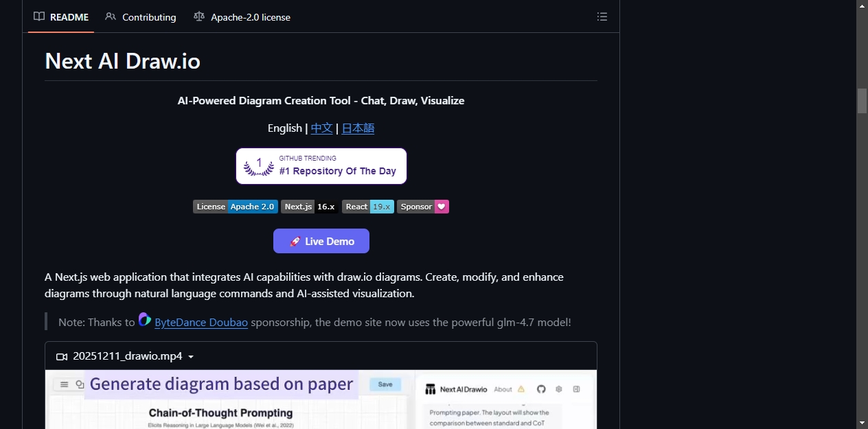Click the book icon on README tab

(x=39, y=16)
